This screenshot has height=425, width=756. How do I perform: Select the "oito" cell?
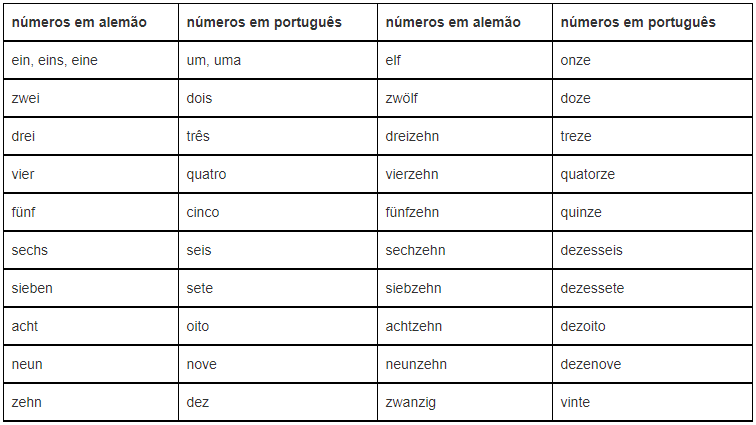point(198,327)
